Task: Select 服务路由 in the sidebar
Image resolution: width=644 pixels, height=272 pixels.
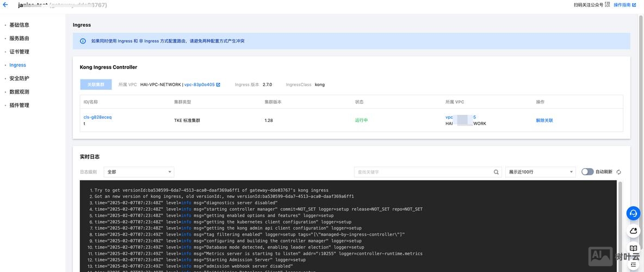Action: (x=19, y=38)
